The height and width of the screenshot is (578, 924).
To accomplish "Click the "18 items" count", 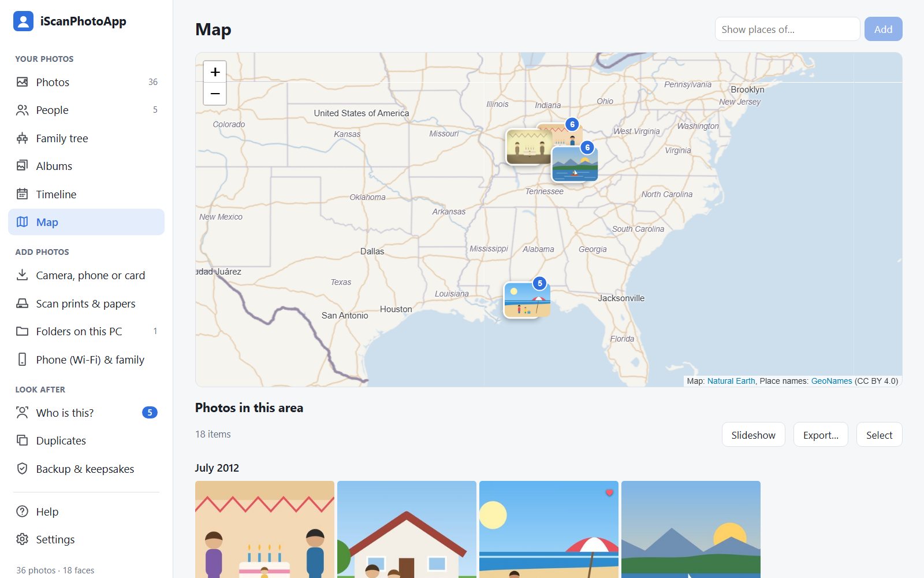I will coord(213,434).
